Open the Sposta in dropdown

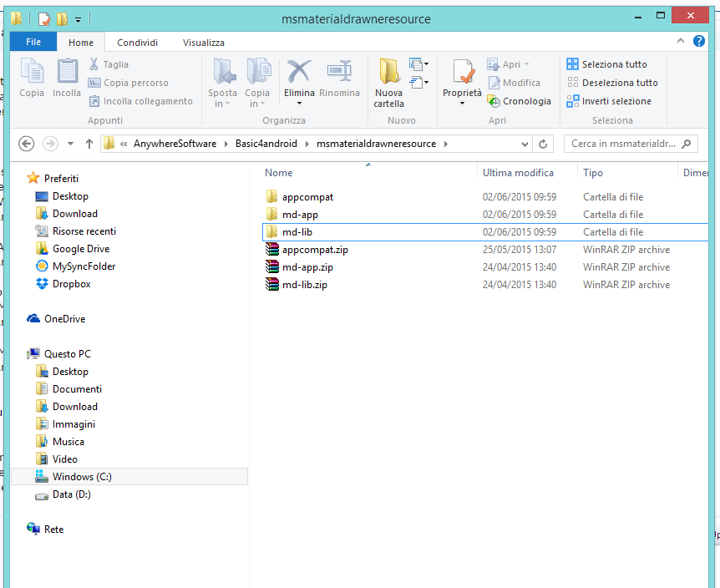click(x=222, y=83)
